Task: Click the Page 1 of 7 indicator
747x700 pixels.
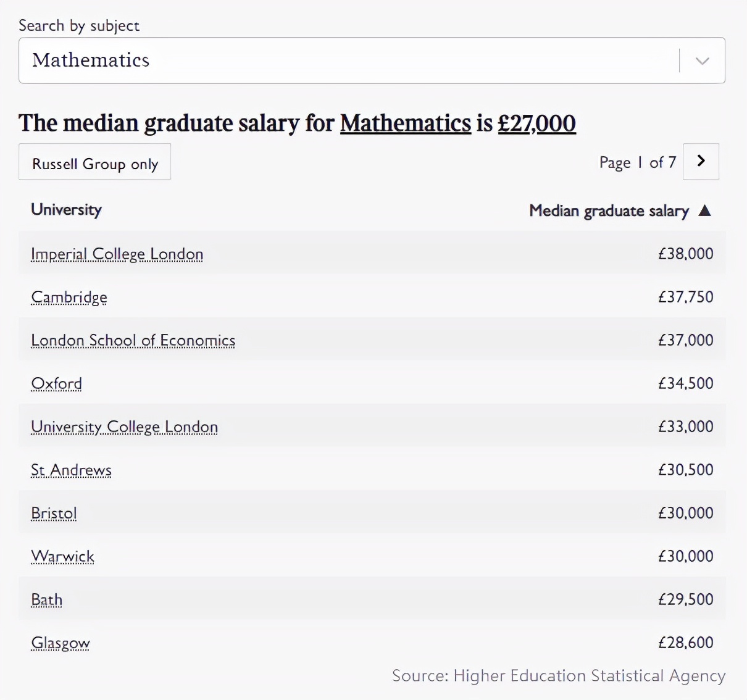Action: 638,162
